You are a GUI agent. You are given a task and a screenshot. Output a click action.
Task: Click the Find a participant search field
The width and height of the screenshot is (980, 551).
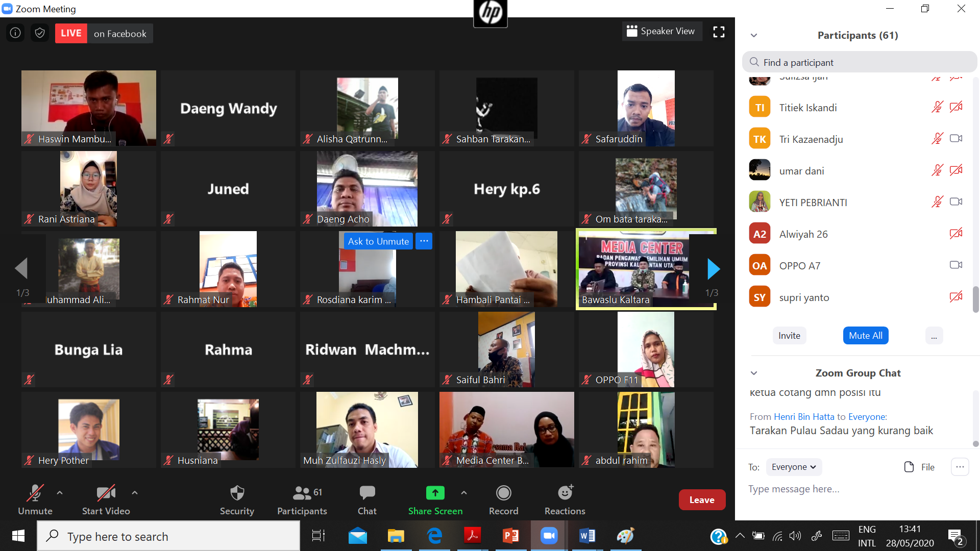[x=860, y=62]
